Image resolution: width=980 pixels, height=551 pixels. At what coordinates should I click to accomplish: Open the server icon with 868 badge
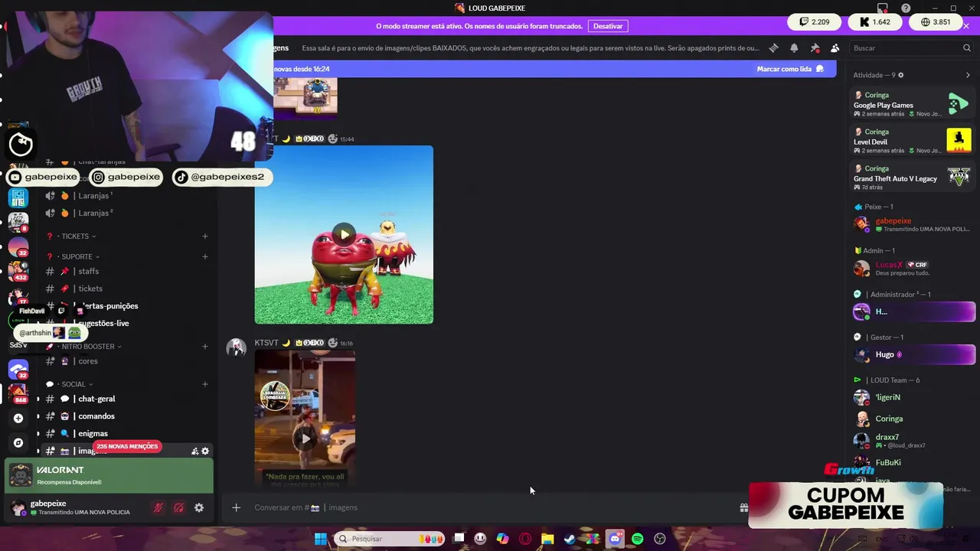(x=18, y=393)
